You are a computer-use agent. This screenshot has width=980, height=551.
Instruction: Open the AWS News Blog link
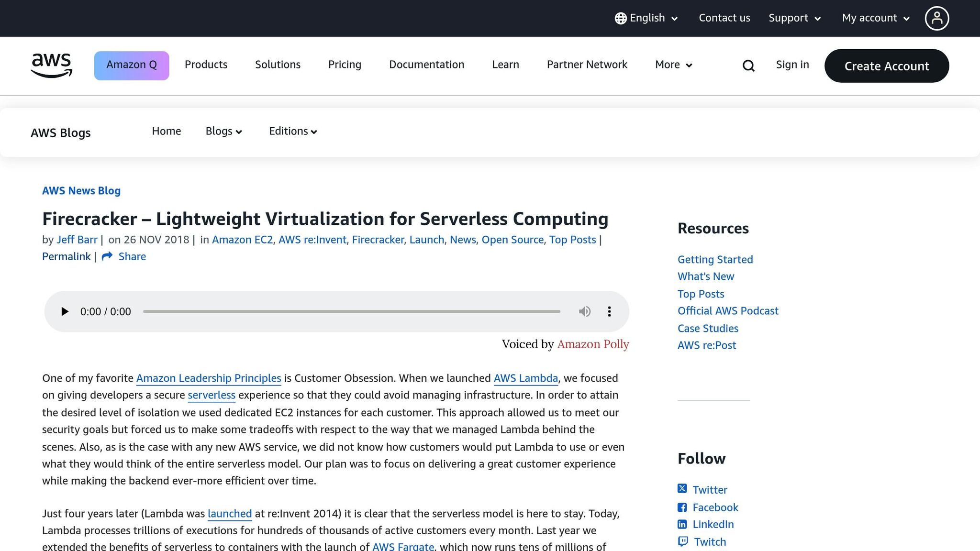pos(81,190)
